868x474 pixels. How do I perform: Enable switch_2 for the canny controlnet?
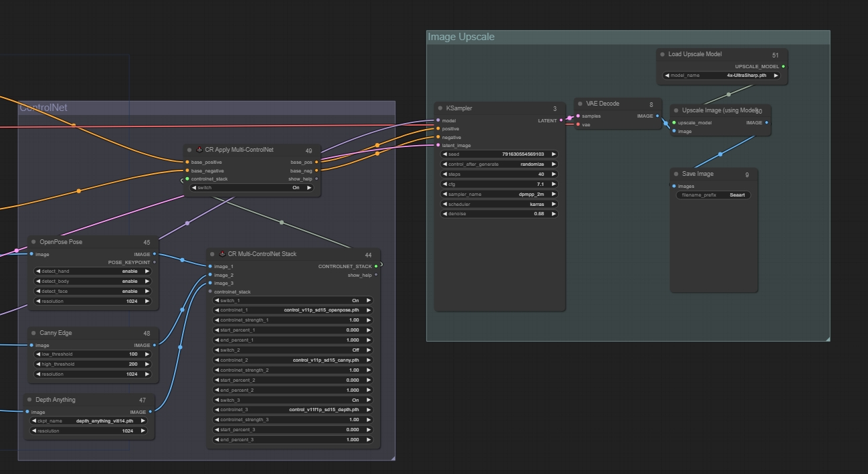point(293,350)
